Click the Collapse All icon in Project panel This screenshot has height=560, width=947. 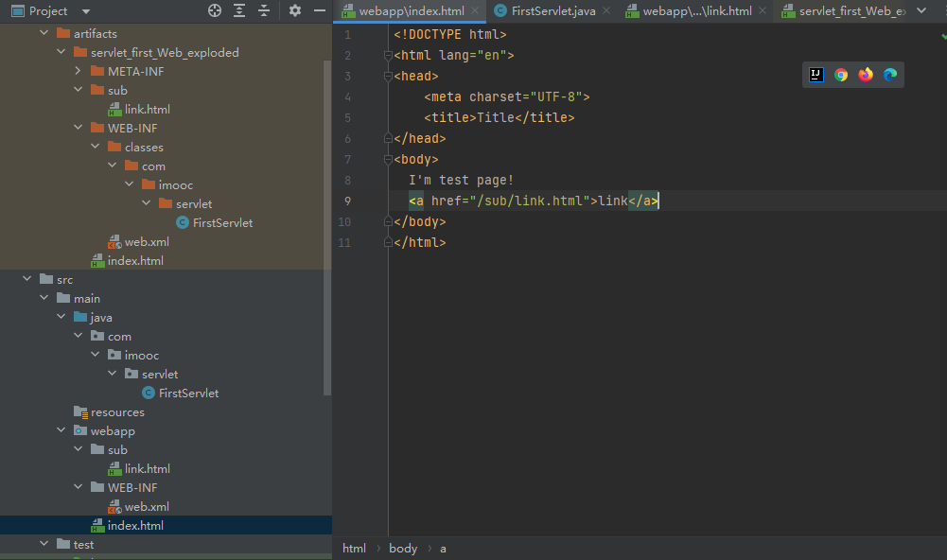tap(264, 11)
